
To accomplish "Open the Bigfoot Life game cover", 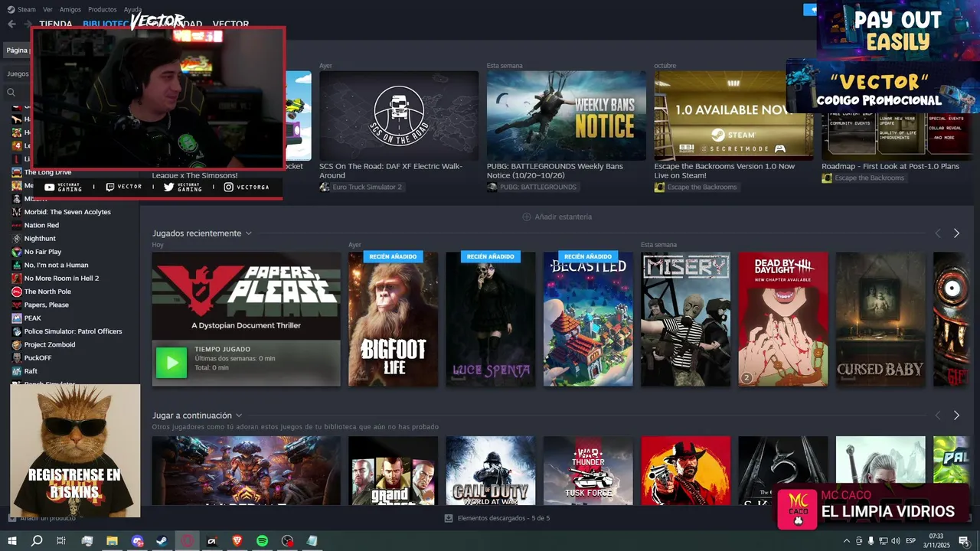I will click(x=394, y=319).
